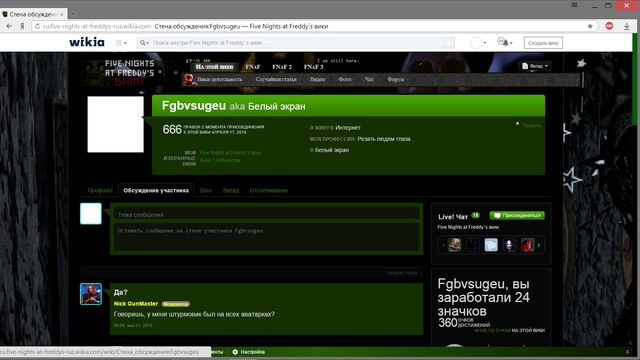Expand the 'Вклад' contribute dropdown
Viewport: 640px width, 360px height.
coord(535,66)
